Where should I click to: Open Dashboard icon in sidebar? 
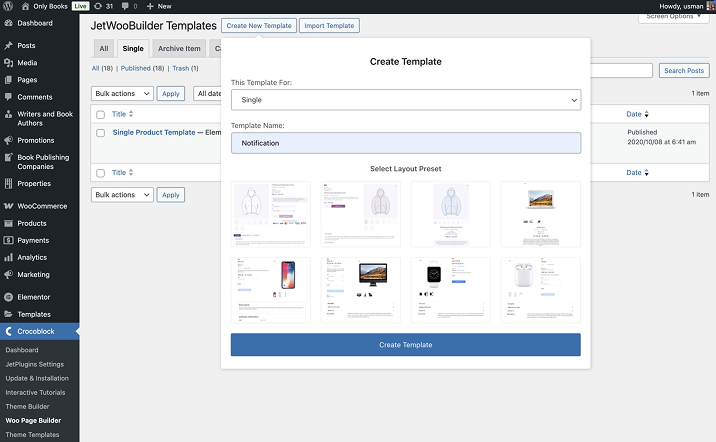8,23
